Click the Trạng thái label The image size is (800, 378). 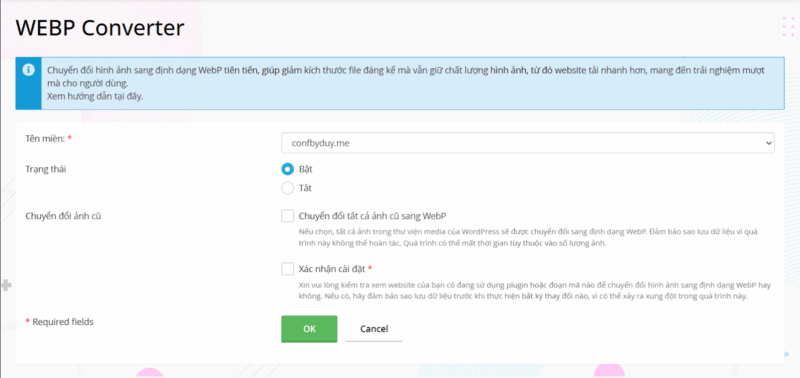[x=46, y=169]
